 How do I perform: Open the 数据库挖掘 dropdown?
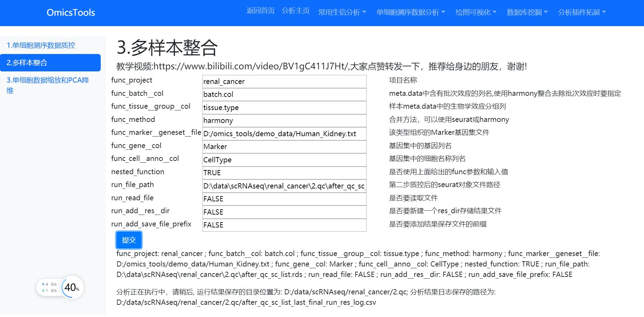tap(527, 13)
